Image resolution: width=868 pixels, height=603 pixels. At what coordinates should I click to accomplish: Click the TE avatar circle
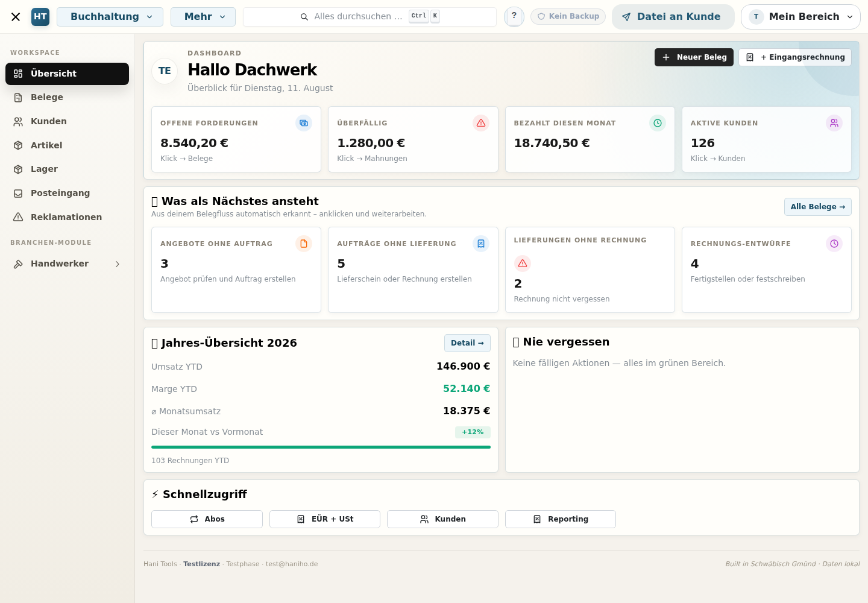pos(165,71)
